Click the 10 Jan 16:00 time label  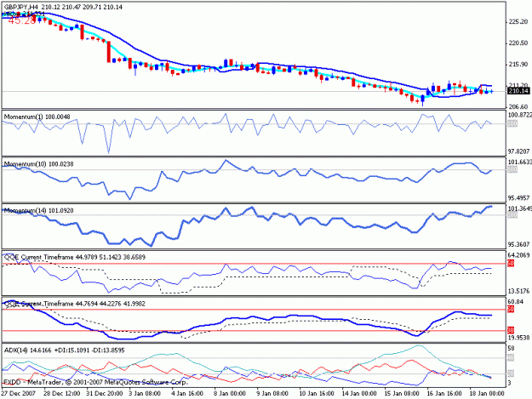coord(316,394)
